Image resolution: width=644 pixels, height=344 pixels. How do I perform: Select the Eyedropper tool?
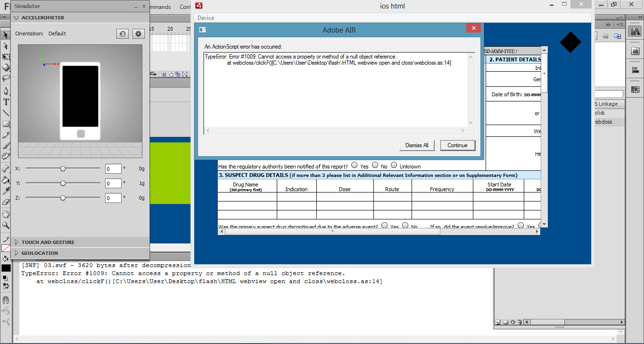[6, 191]
